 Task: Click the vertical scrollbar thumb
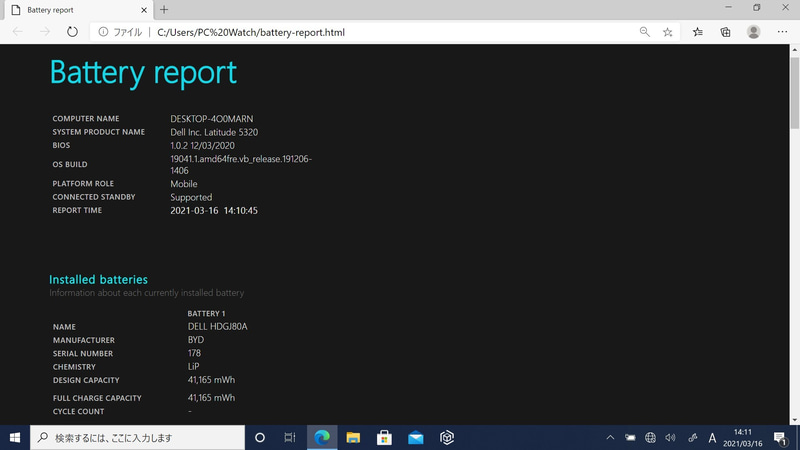click(794, 92)
